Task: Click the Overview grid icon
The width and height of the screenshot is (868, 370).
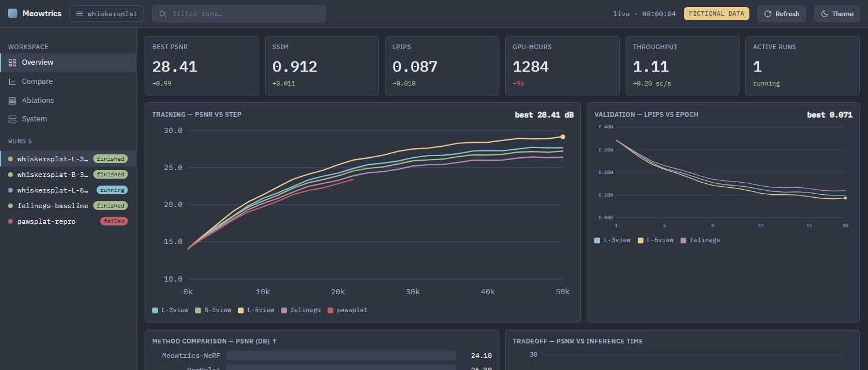Action: tap(12, 62)
